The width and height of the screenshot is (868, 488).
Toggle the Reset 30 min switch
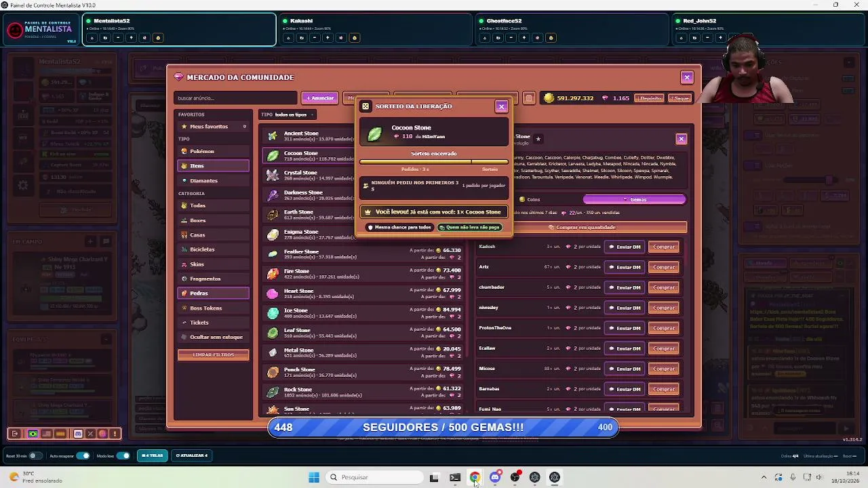coord(35,455)
